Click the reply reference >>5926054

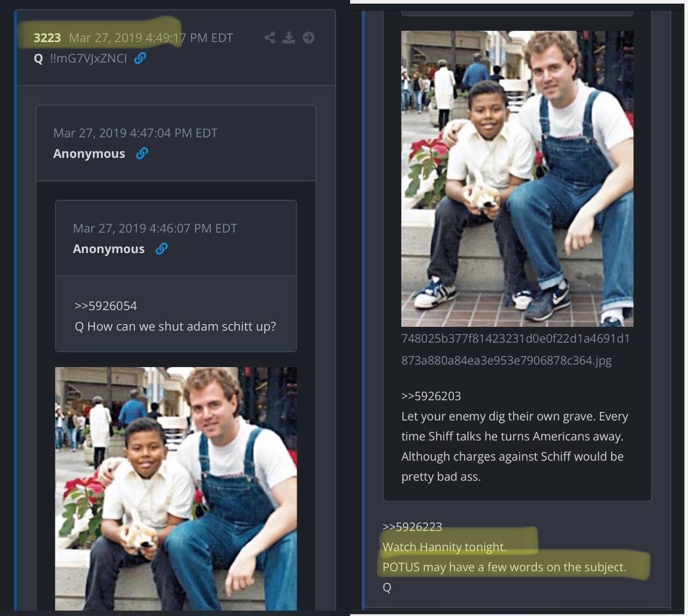(106, 306)
